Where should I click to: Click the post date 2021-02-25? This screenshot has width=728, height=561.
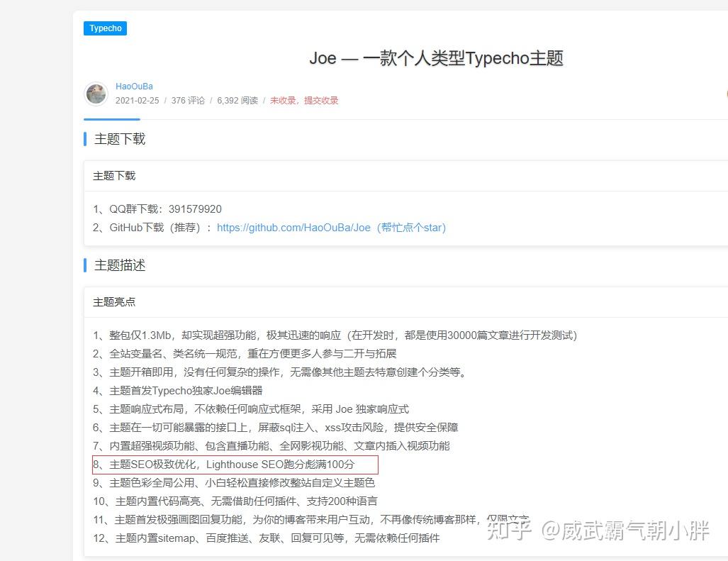137,100
